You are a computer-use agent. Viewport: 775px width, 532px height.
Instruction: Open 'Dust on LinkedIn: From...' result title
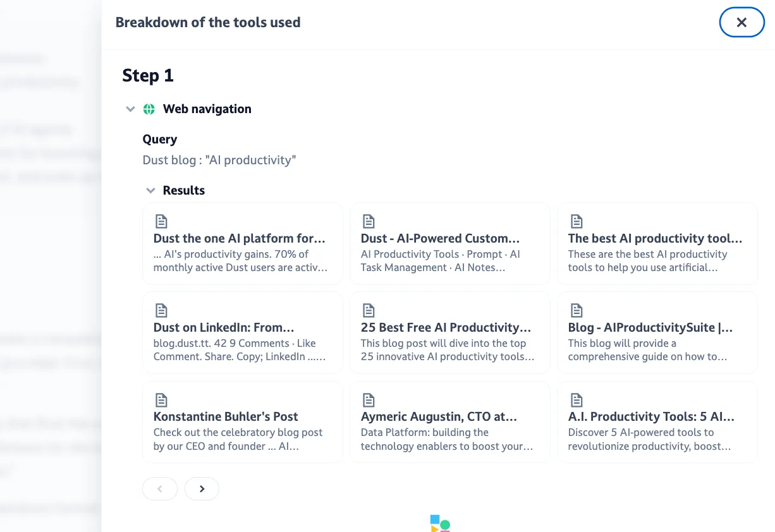pyautogui.click(x=224, y=328)
